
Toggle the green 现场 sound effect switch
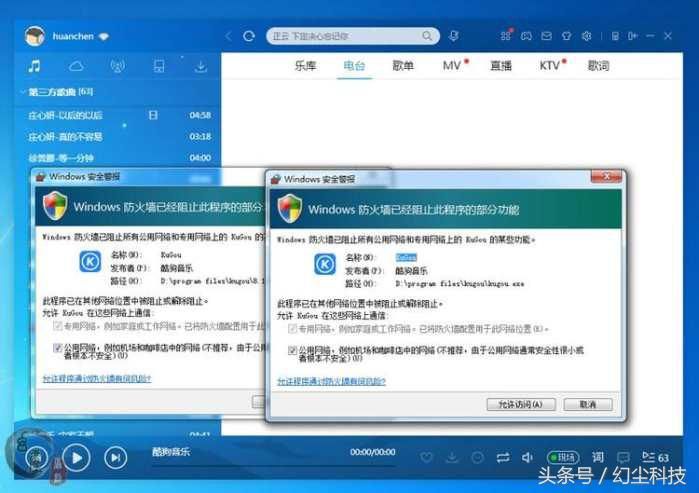point(563,457)
